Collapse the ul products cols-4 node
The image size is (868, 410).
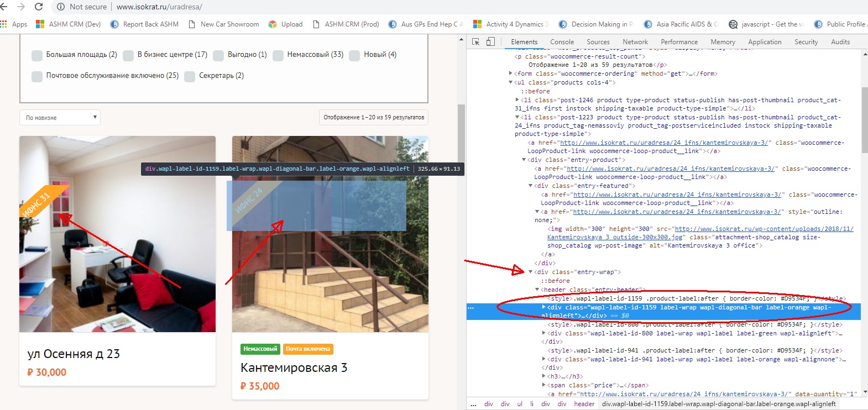[511, 82]
